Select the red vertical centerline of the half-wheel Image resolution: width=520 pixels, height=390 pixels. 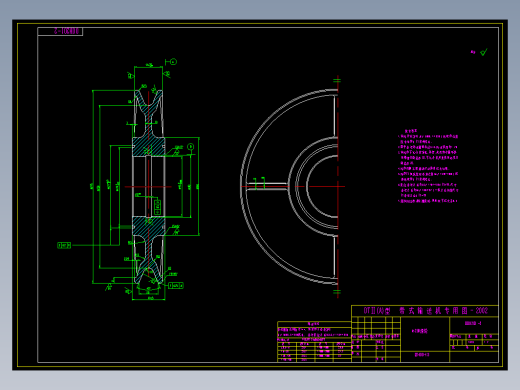pos(338,187)
